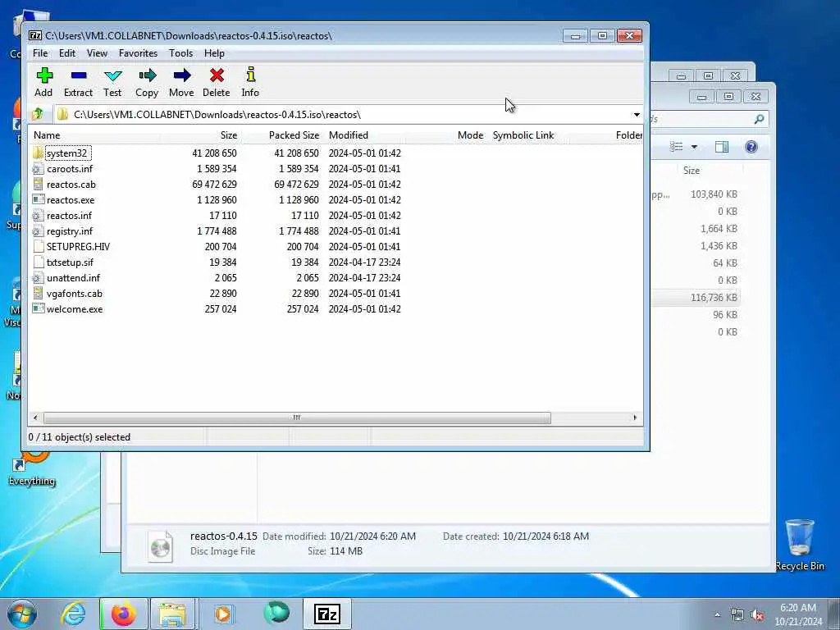
Task: Click the muted volume tray icon
Action: [757, 615]
